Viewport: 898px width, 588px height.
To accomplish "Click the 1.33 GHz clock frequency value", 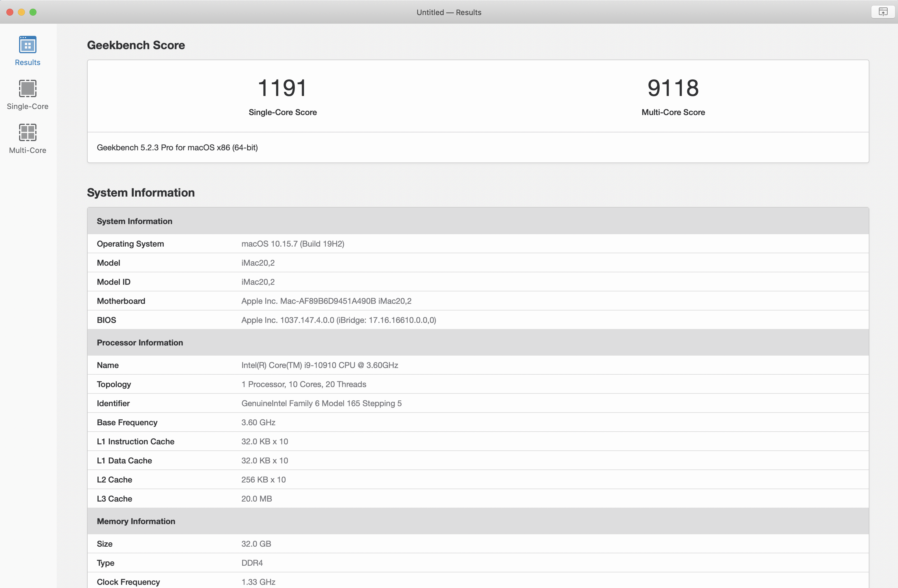I will [x=258, y=582].
